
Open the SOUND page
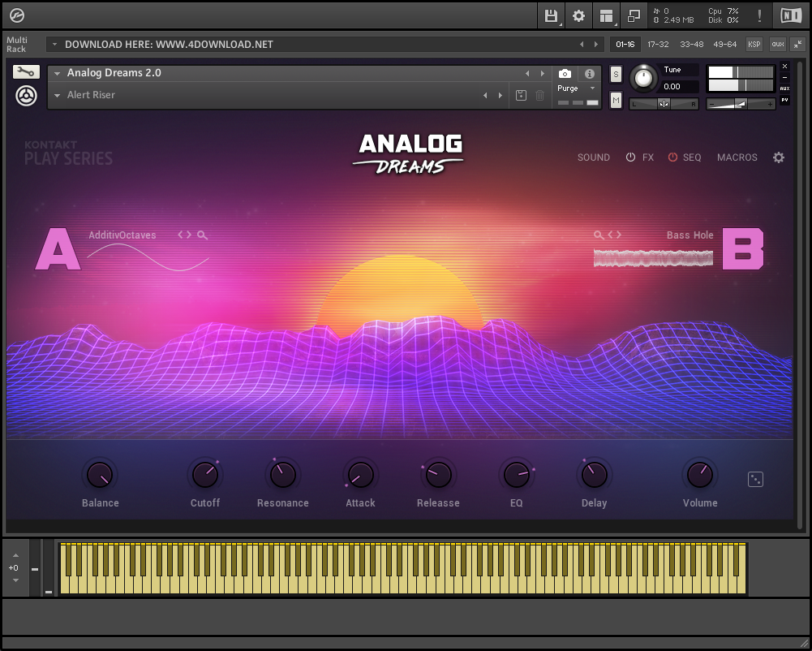pos(594,157)
